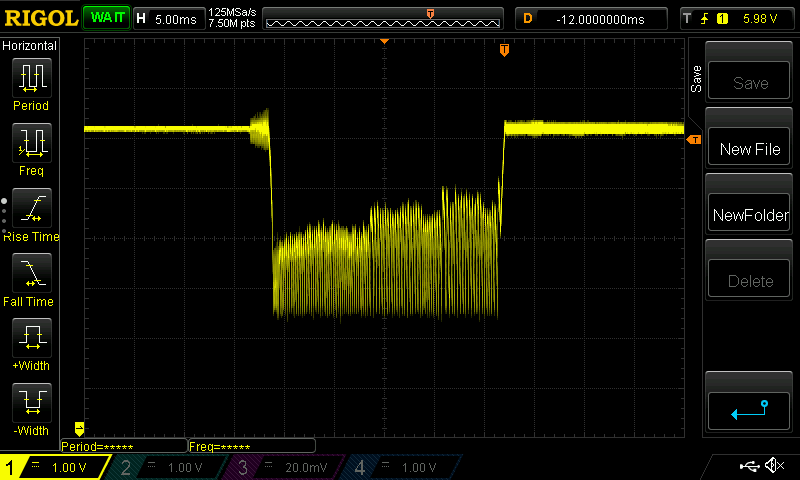Image resolution: width=800 pixels, height=480 pixels.
Task: Click the trigger source channel 1 badge
Action: 722,19
